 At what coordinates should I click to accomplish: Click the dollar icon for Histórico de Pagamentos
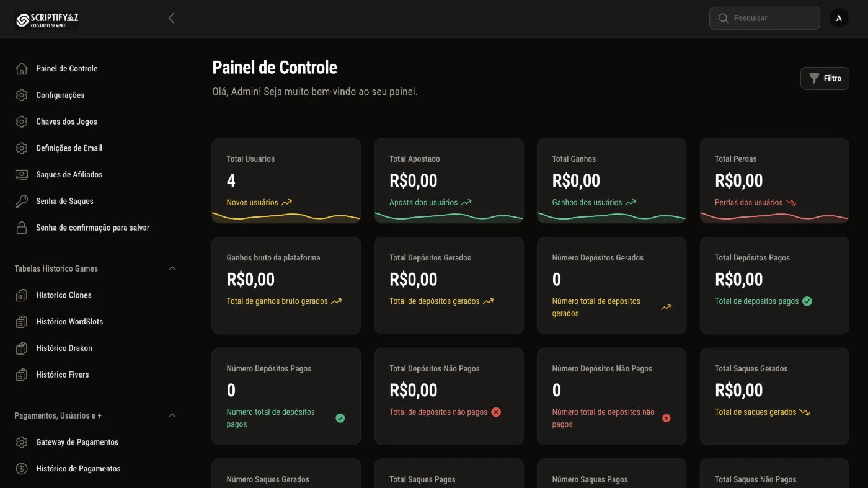click(22, 469)
